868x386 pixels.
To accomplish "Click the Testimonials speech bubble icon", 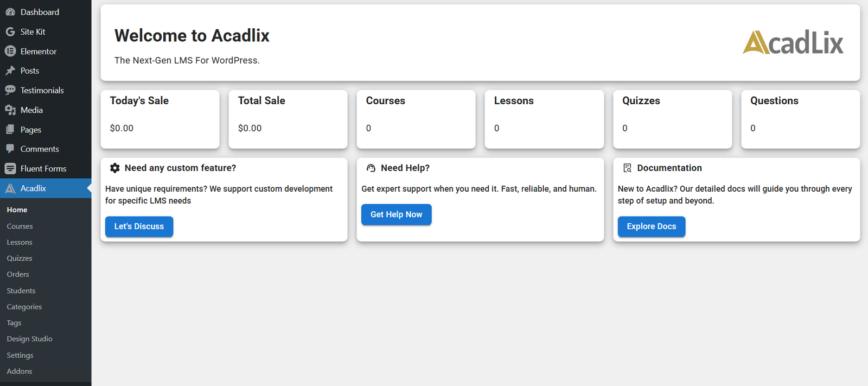I will pos(10,91).
